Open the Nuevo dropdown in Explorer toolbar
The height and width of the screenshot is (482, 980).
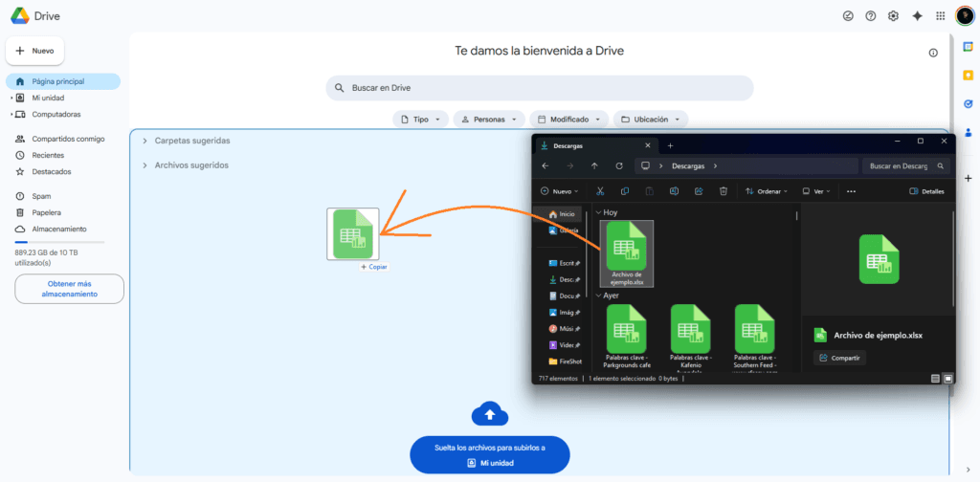(559, 191)
